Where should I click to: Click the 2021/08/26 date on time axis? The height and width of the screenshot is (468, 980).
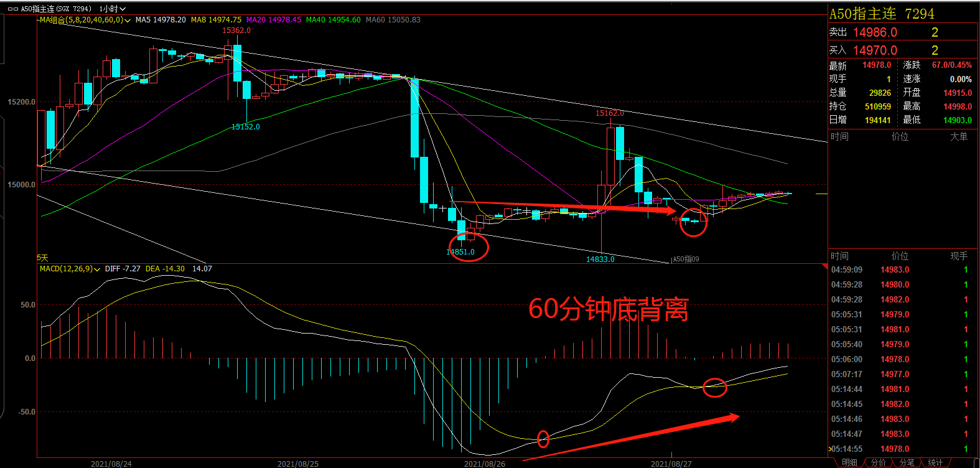[x=485, y=464]
